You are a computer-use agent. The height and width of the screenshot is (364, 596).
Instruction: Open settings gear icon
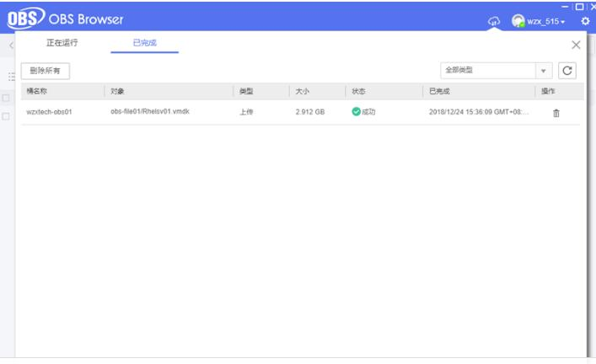point(585,21)
